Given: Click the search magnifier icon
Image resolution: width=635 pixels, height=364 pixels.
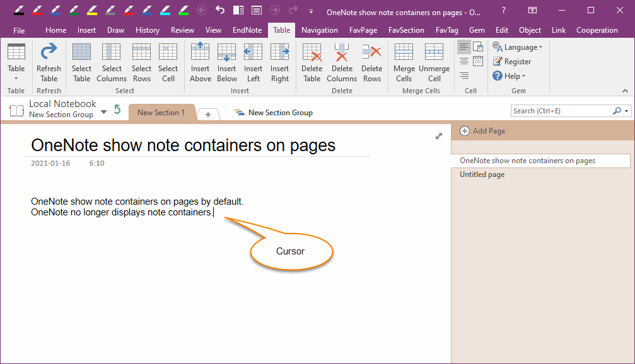Looking at the screenshot, I should click(x=617, y=111).
